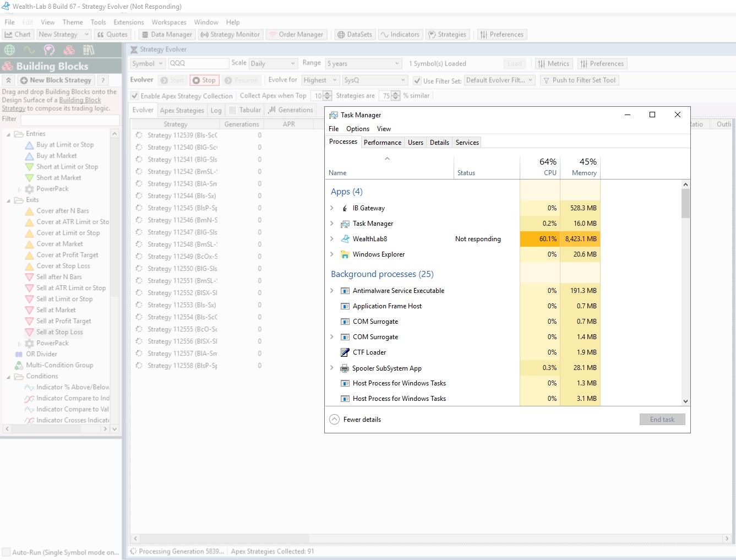The image size is (736, 560).
Task: Click the QQQ symbol input field
Action: (x=198, y=64)
